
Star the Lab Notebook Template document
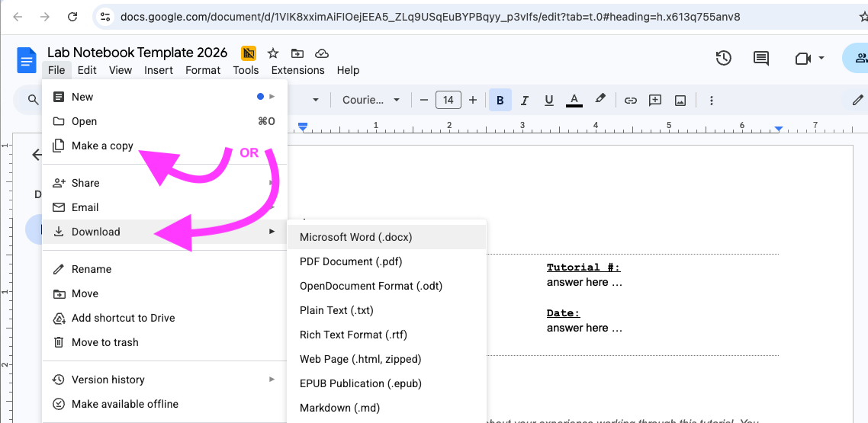click(272, 53)
